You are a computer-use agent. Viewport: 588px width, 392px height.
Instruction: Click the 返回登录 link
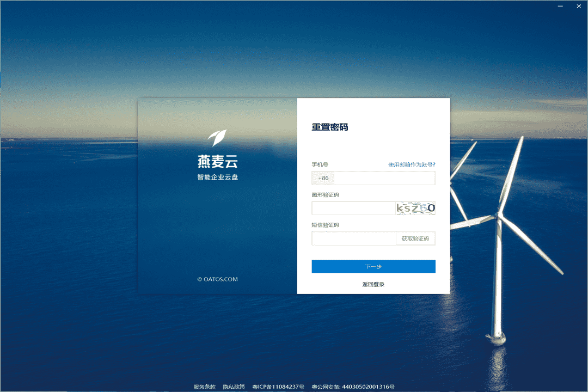373,283
